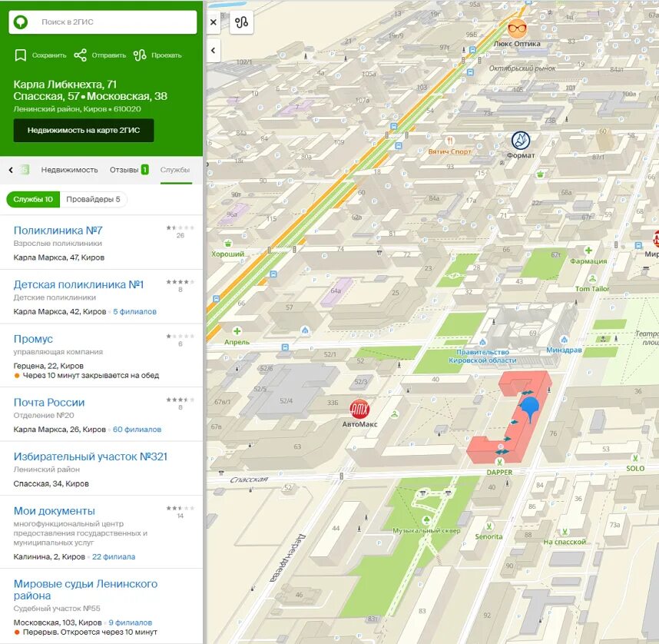Screen dimensions: 659x644
Task: Select the 'Службы 10' filter pill
Action: click(x=33, y=199)
